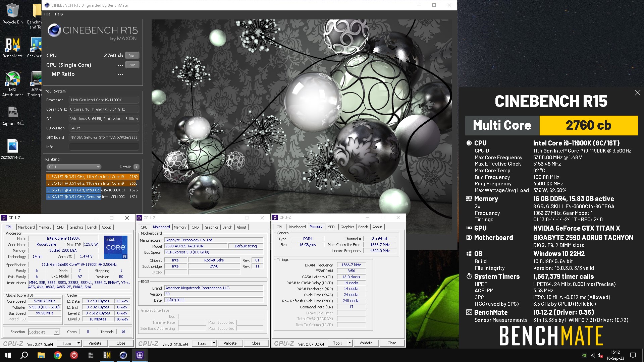The width and height of the screenshot is (644, 362).
Task: Click the Processor field 11th Gen i9-11900K
Action: click(104, 100)
